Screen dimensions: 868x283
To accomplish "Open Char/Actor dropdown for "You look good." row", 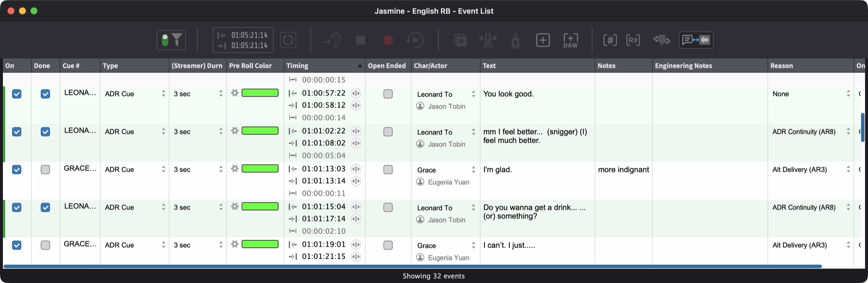I will pyautogui.click(x=446, y=94).
